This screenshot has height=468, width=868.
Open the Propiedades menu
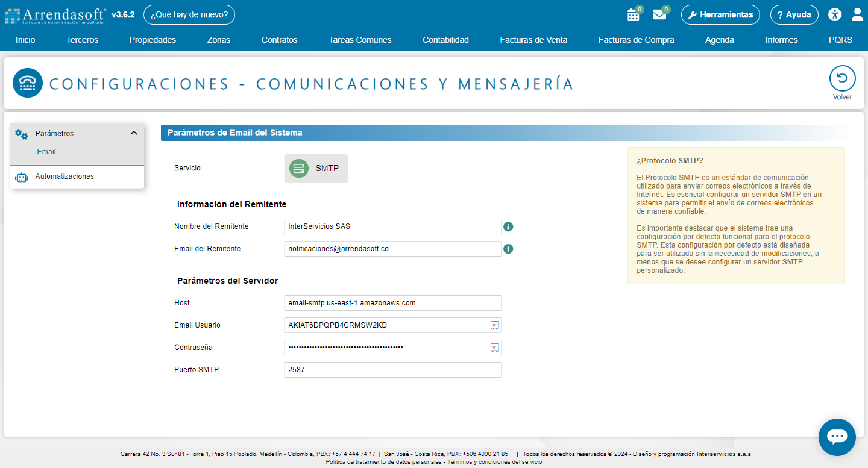pyautogui.click(x=152, y=40)
